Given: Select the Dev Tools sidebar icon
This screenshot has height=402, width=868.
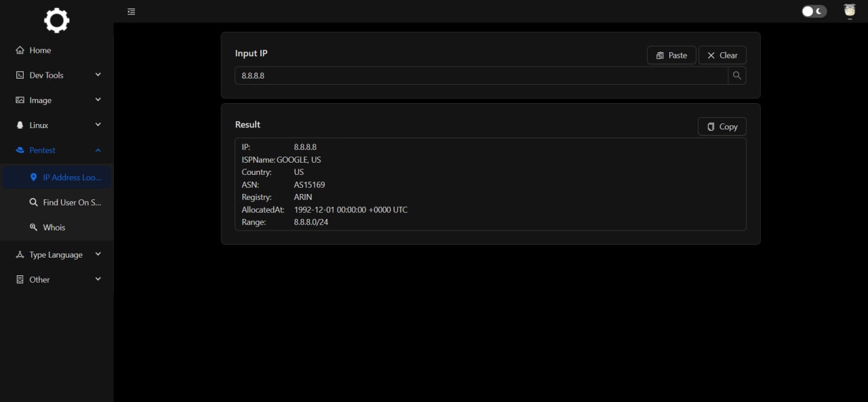Looking at the screenshot, I should pyautogui.click(x=19, y=75).
